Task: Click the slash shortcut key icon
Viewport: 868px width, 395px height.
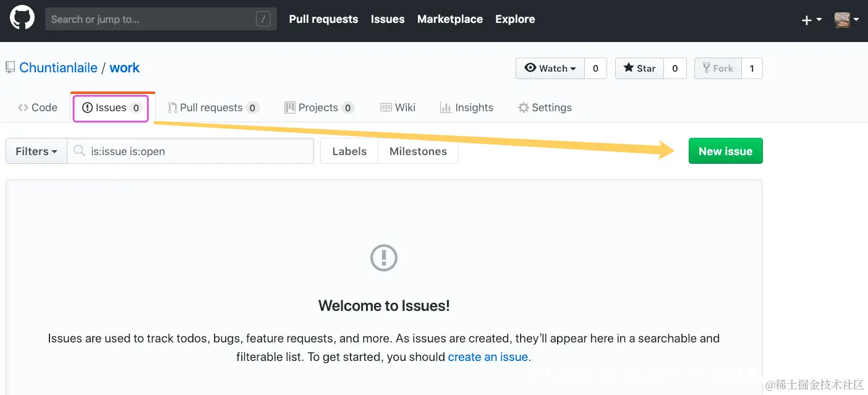Action: pos(263,19)
